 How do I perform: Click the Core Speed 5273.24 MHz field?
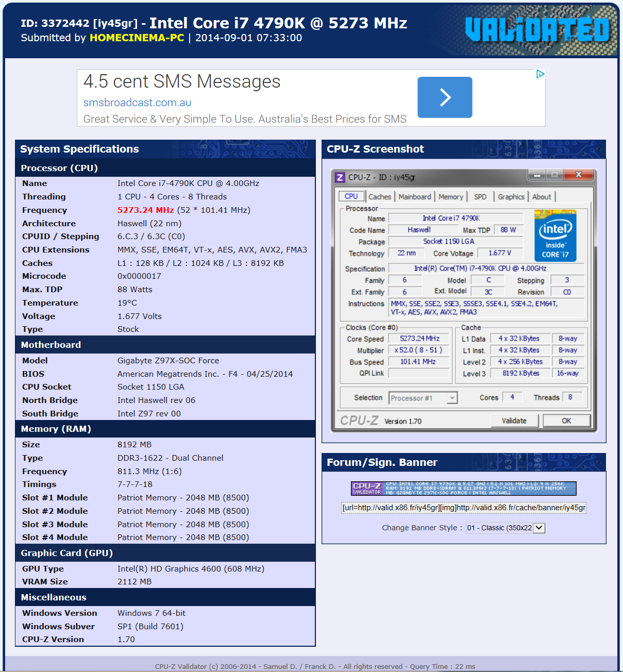(419, 339)
